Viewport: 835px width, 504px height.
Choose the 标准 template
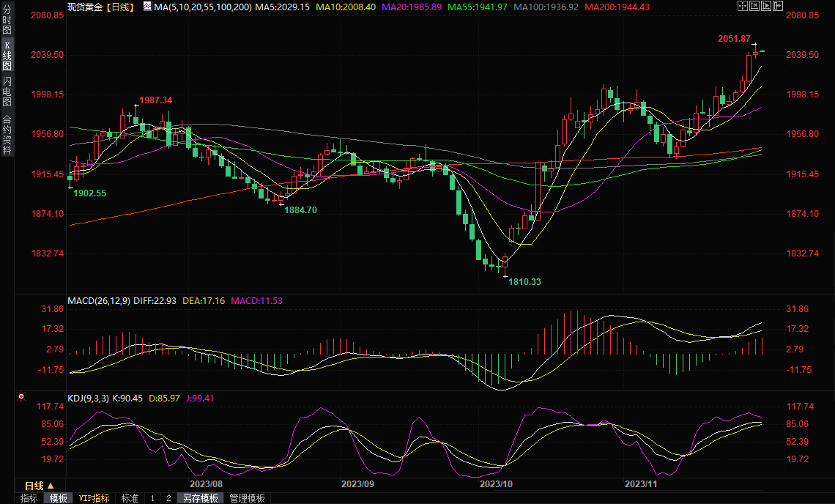(130, 498)
